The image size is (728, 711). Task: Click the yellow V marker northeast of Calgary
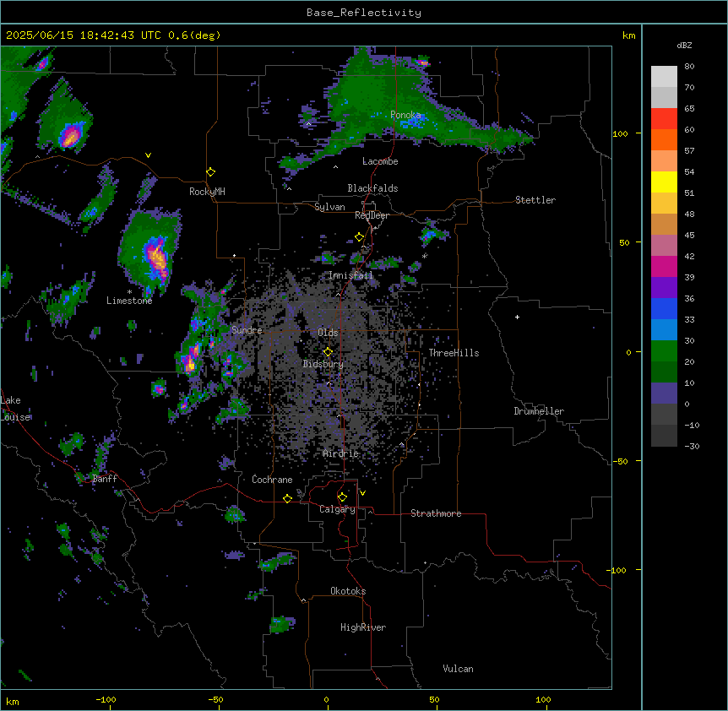coord(362,493)
